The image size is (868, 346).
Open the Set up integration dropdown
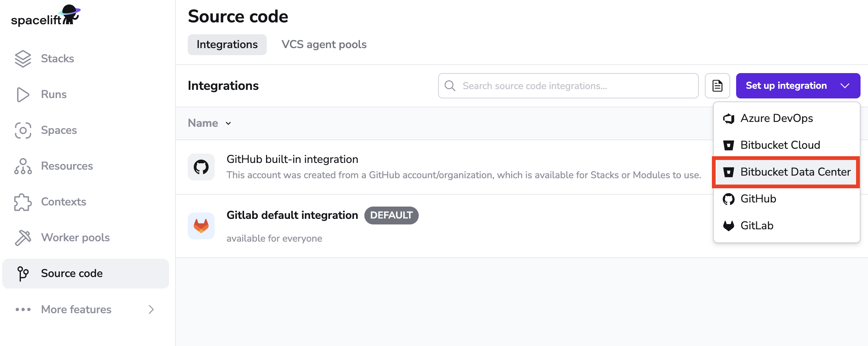(798, 85)
